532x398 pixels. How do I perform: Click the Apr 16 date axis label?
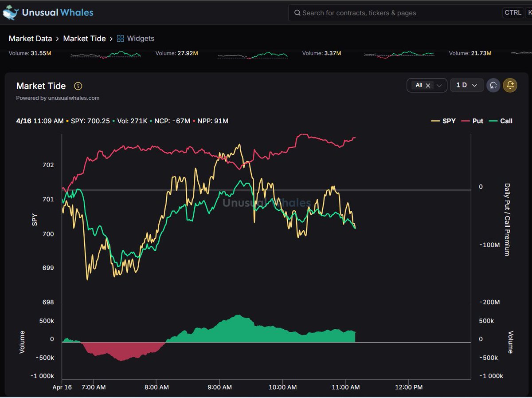tap(61, 387)
